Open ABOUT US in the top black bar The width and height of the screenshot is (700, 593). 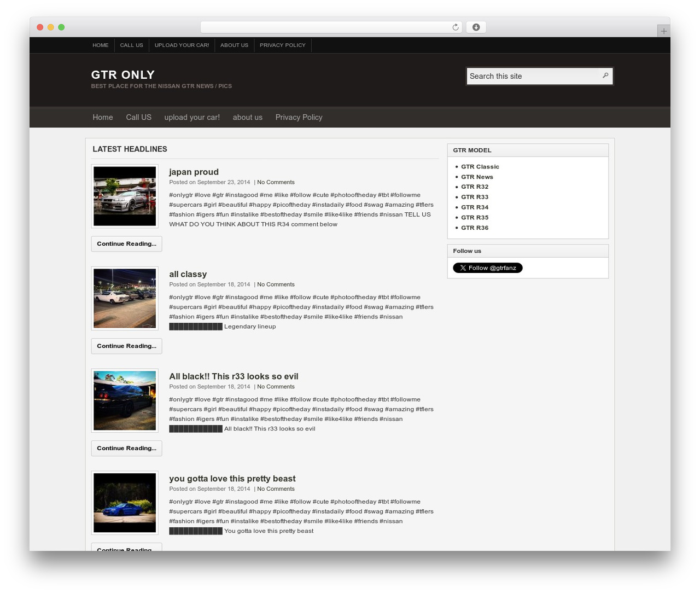pos(234,45)
